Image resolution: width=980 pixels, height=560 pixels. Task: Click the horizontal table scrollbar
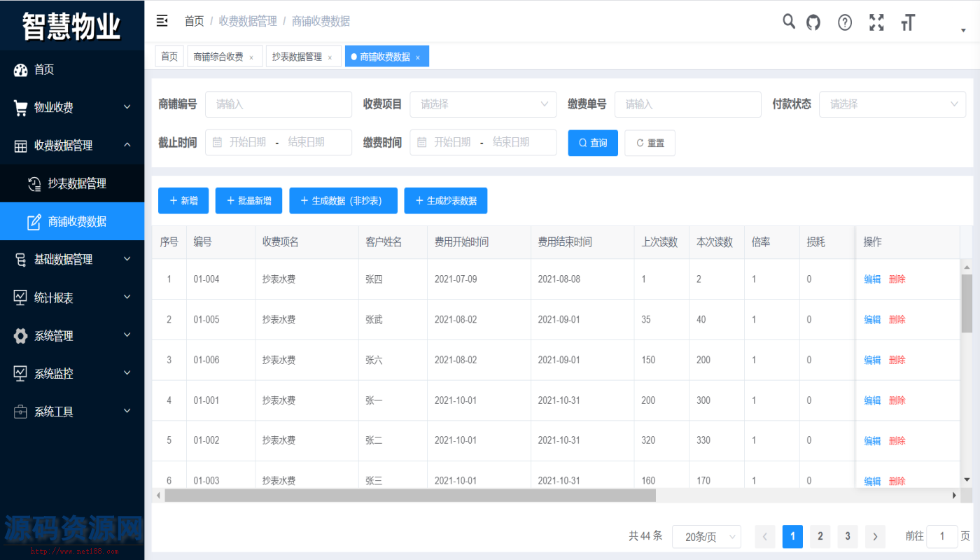[410, 496]
